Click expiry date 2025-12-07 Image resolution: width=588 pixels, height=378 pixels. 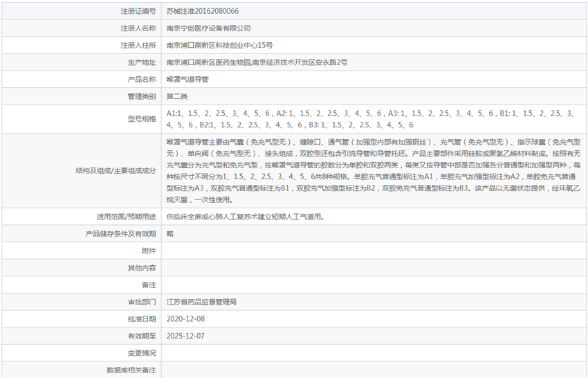(185, 336)
